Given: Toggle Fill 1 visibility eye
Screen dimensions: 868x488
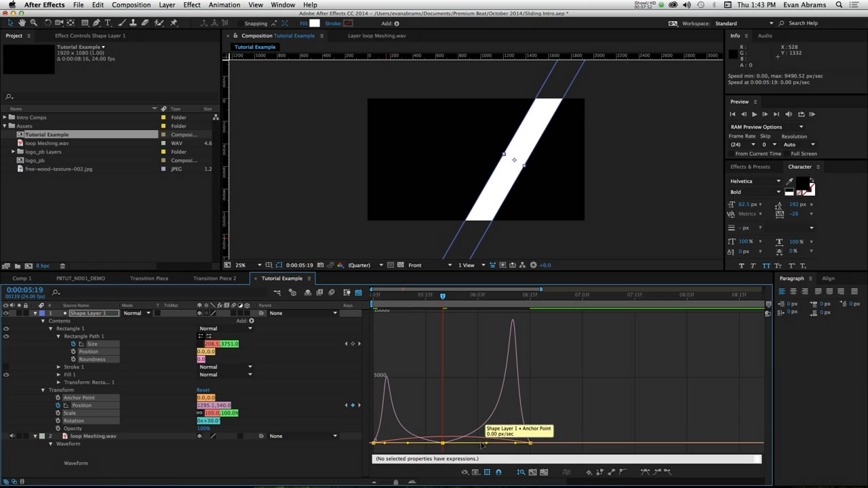Looking at the screenshot, I should (x=6, y=374).
